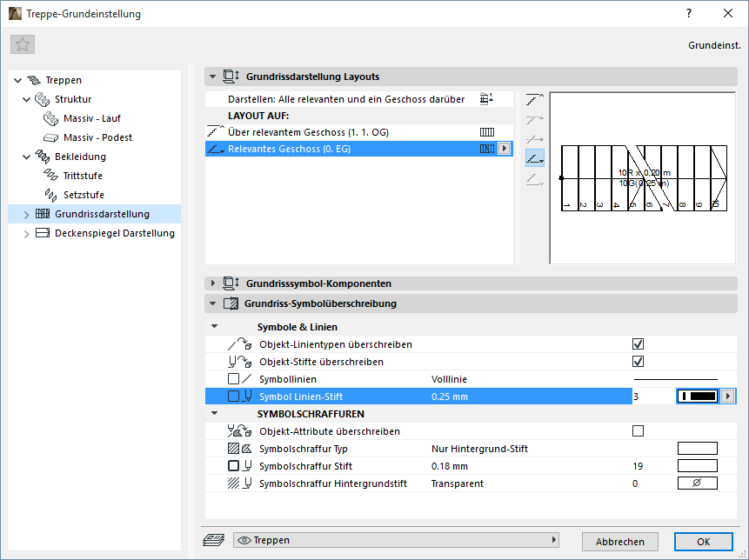Image resolution: width=749 pixels, height=560 pixels.
Task: Click Symbolschraffur Stift row icon
Action: tap(239, 466)
